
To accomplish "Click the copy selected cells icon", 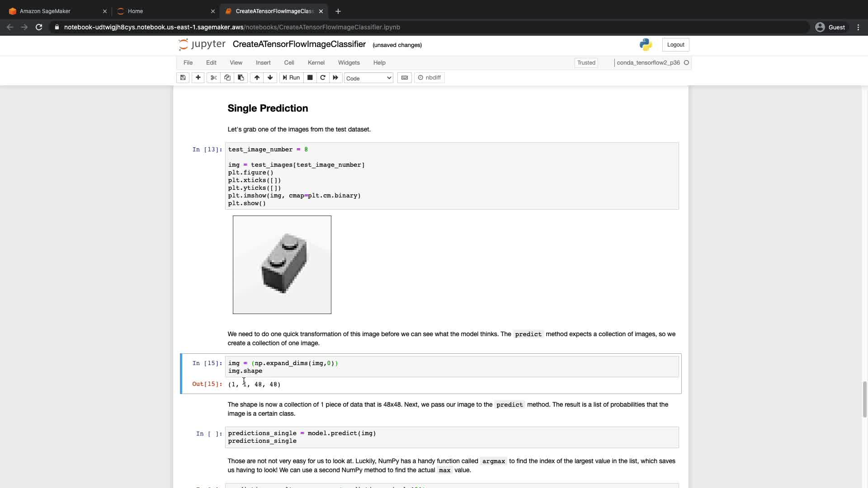I will point(227,78).
